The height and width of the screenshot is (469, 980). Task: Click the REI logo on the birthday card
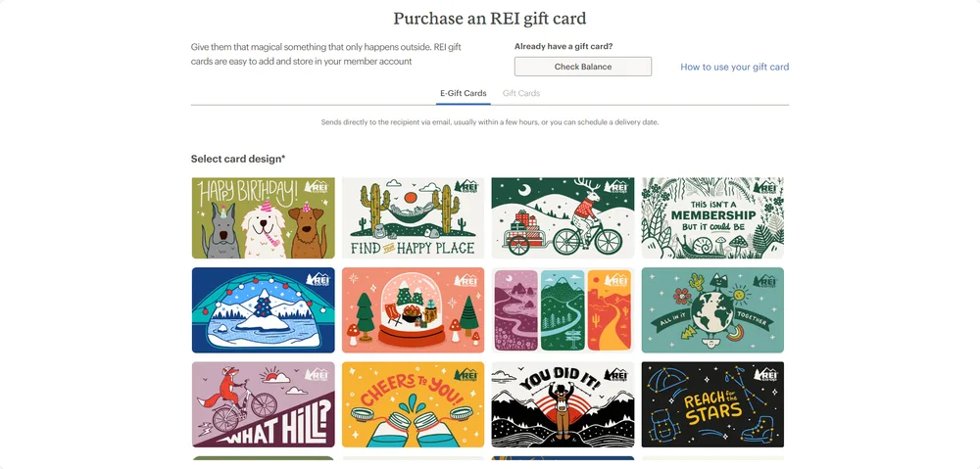pos(317,187)
